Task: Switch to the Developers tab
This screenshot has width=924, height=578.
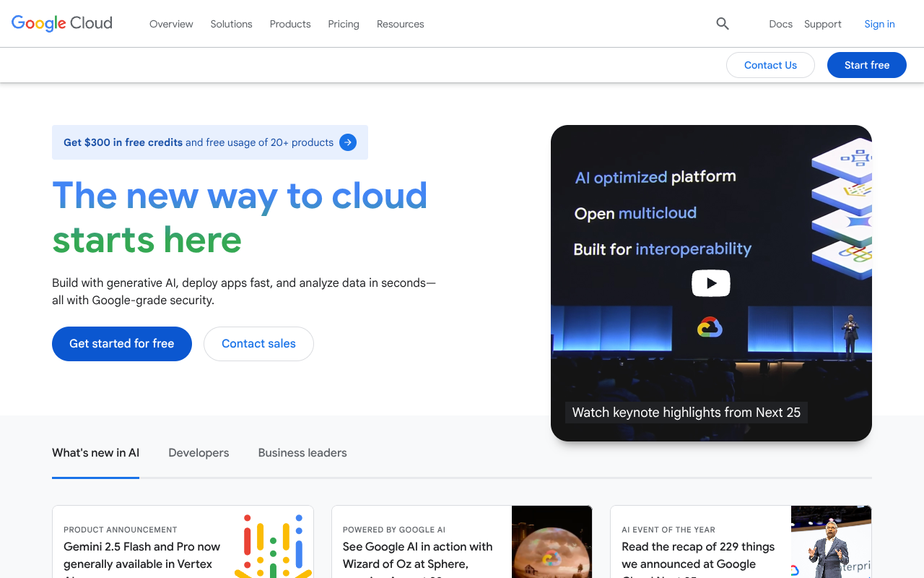Action: point(199,453)
